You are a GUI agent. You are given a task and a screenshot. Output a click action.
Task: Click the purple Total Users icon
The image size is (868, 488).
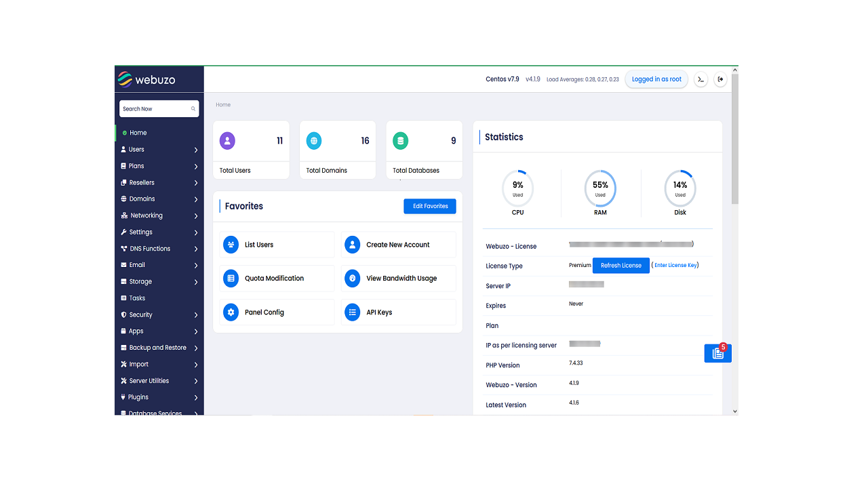click(x=228, y=141)
